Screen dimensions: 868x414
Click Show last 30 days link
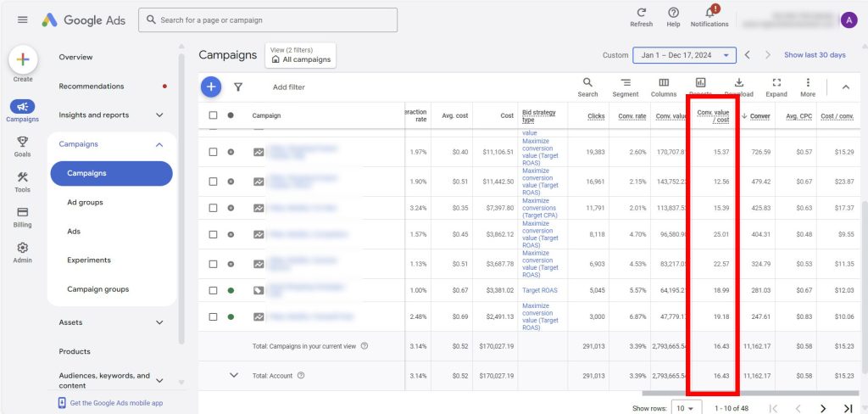click(815, 55)
